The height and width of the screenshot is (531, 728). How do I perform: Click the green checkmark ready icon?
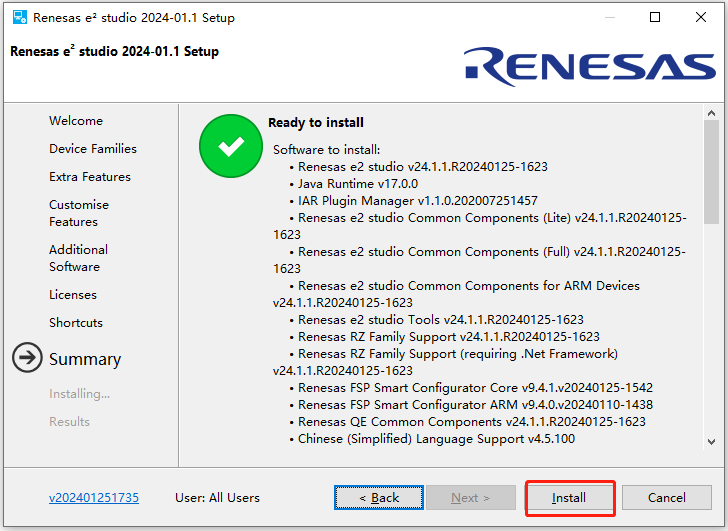pyautogui.click(x=231, y=146)
